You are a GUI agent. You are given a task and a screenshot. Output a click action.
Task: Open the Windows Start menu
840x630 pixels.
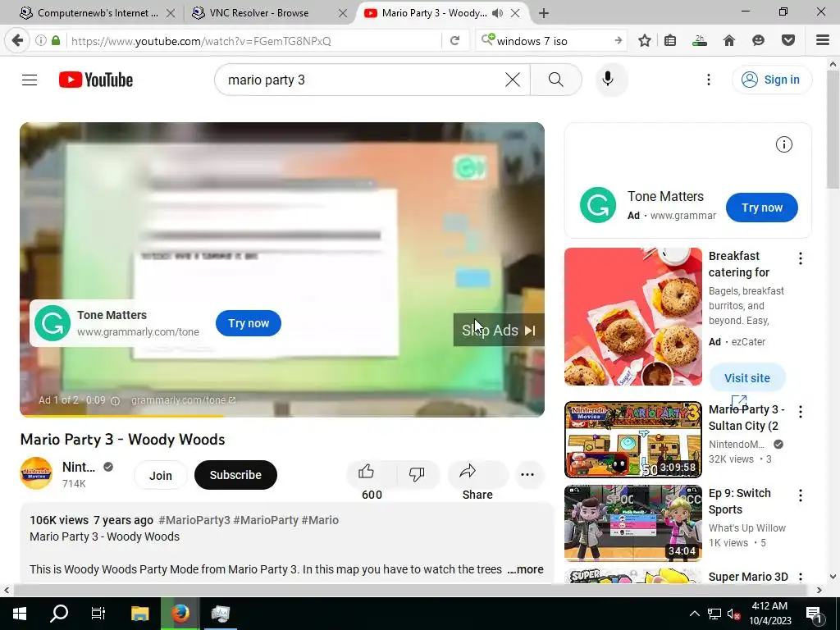point(20,614)
